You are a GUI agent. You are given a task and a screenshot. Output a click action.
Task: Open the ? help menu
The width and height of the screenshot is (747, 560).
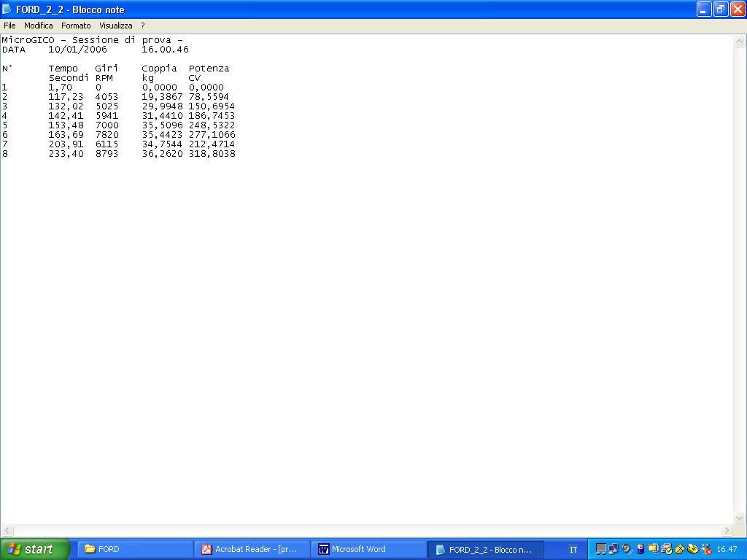coord(143,26)
